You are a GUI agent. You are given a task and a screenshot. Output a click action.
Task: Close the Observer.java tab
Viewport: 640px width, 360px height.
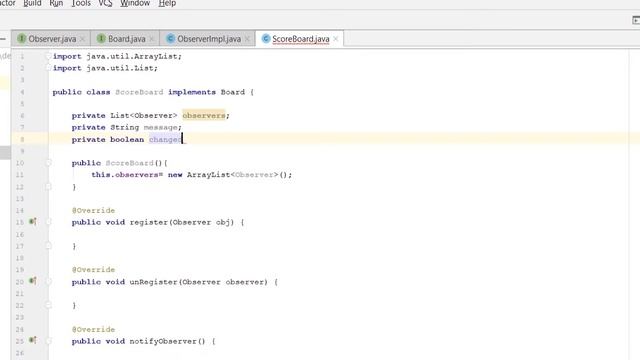[82, 39]
